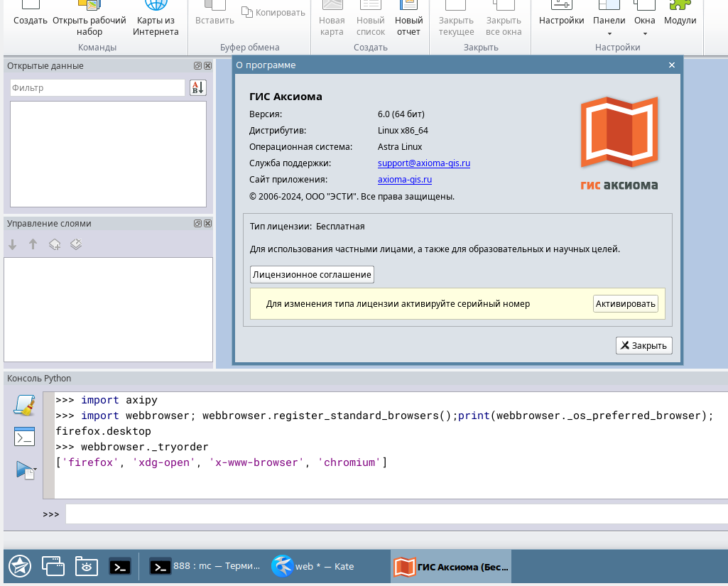Undock the Открытые данные panel
Screen dimensions: 728x586
pyautogui.click(x=196, y=65)
